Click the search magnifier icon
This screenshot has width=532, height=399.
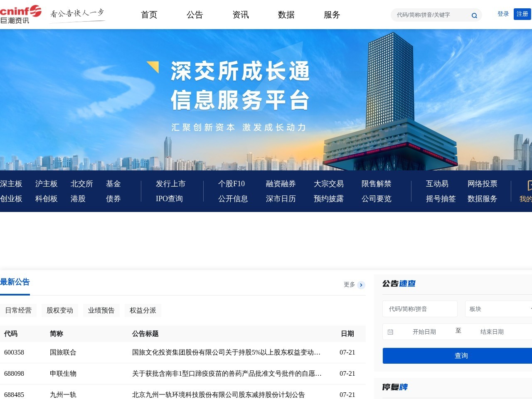point(474,15)
